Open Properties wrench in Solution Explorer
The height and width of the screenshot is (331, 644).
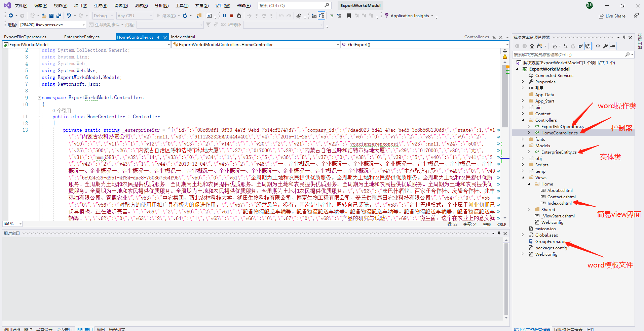click(x=605, y=46)
